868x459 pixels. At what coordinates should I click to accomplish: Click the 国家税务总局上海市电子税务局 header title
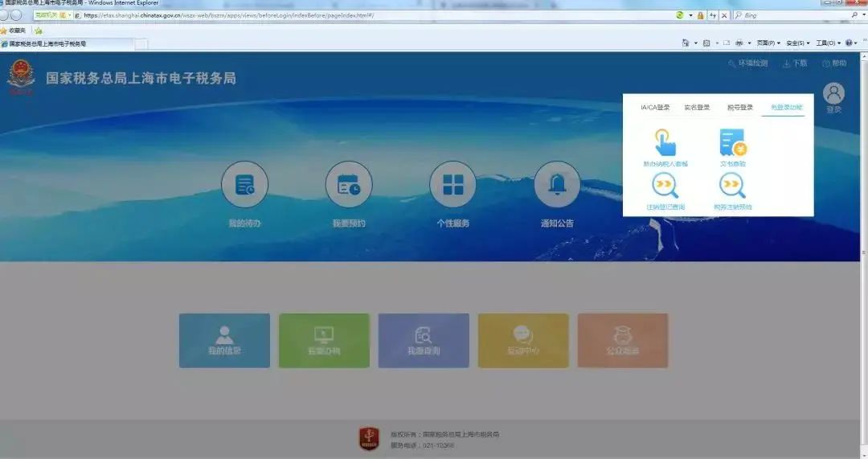pos(141,78)
